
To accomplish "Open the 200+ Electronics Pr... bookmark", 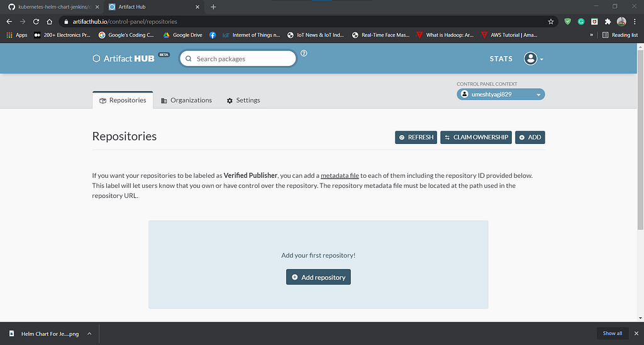I will pyautogui.click(x=62, y=35).
